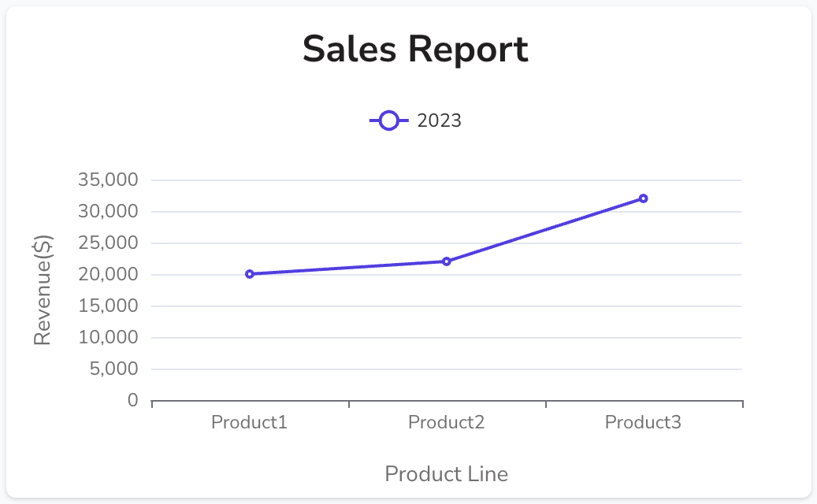817x504 pixels.
Task: Click the Sales Report chart title
Action: [415, 49]
